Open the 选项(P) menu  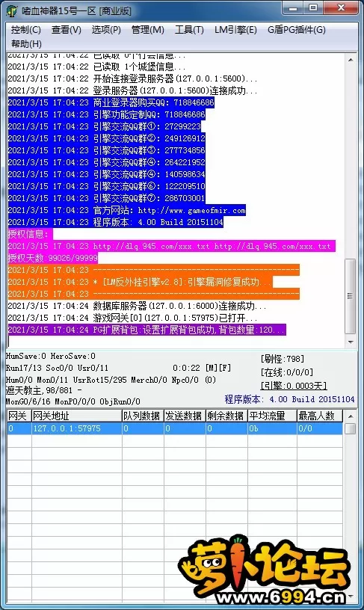coord(106,30)
